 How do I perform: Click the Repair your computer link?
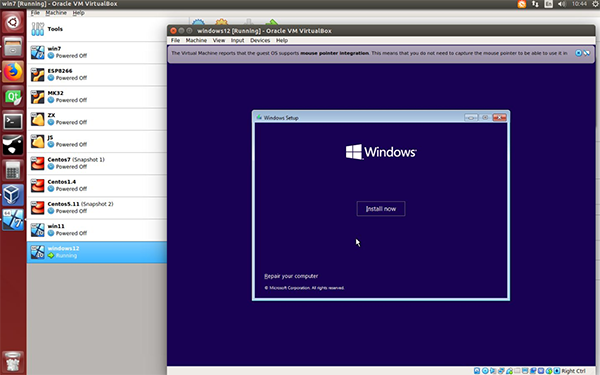pos(291,276)
